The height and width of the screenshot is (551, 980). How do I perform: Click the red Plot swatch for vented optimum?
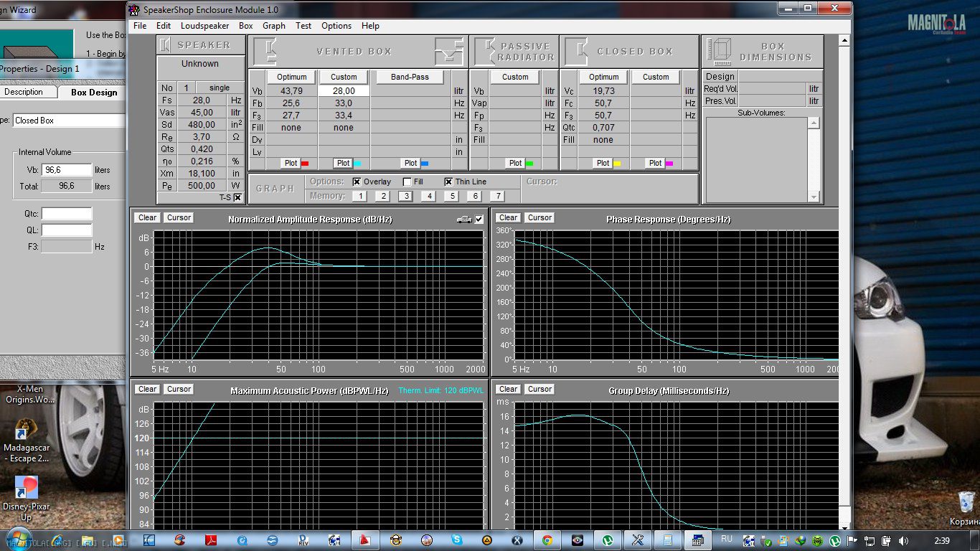click(304, 164)
